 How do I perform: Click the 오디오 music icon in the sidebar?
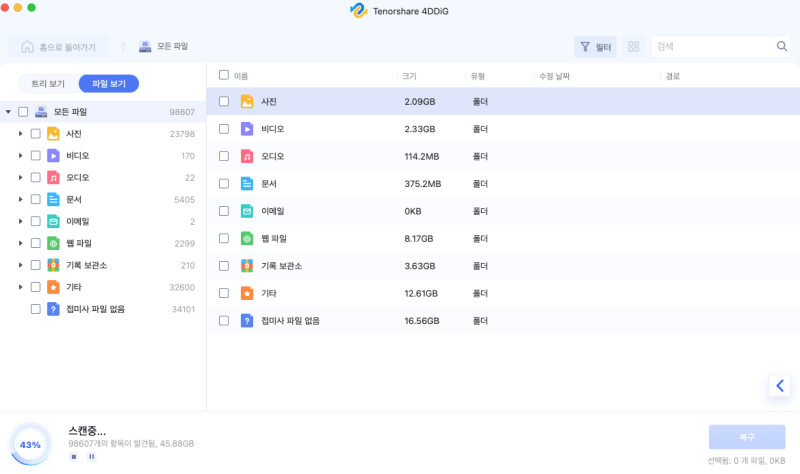(x=54, y=178)
